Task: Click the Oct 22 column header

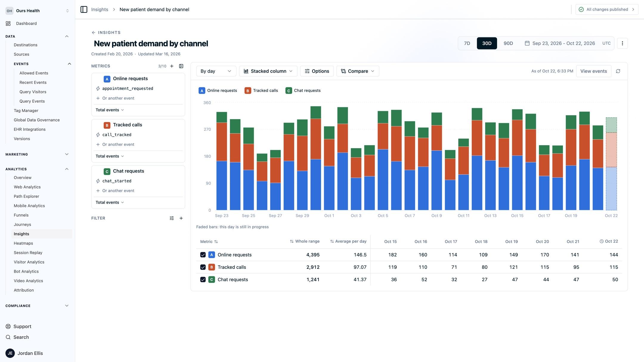Action: [609, 241]
